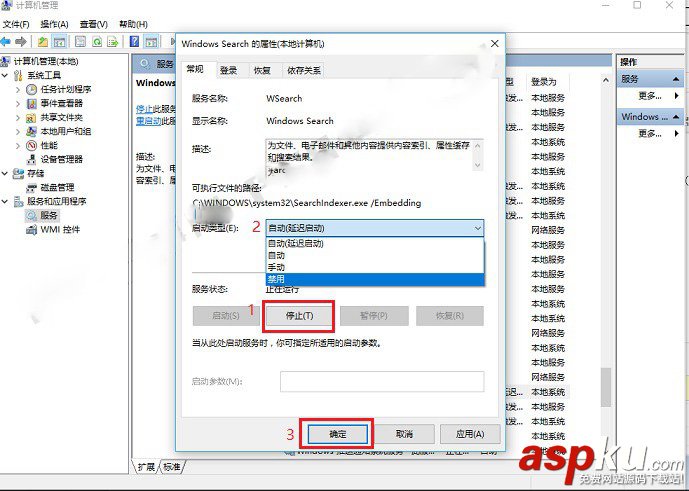Select 共享文件夹 in the tree
The image size is (689, 491).
(x=61, y=117)
